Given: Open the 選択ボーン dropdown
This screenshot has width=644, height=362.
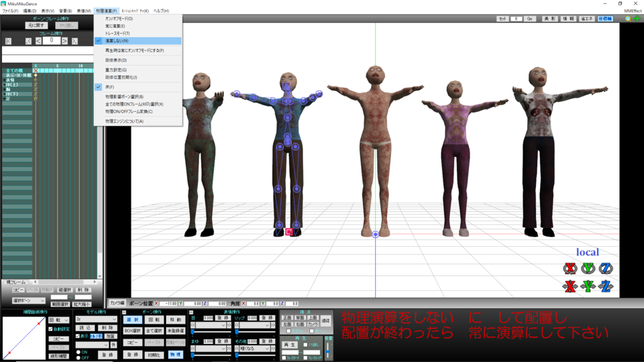Looking at the screenshot, I should click(x=28, y=300).
